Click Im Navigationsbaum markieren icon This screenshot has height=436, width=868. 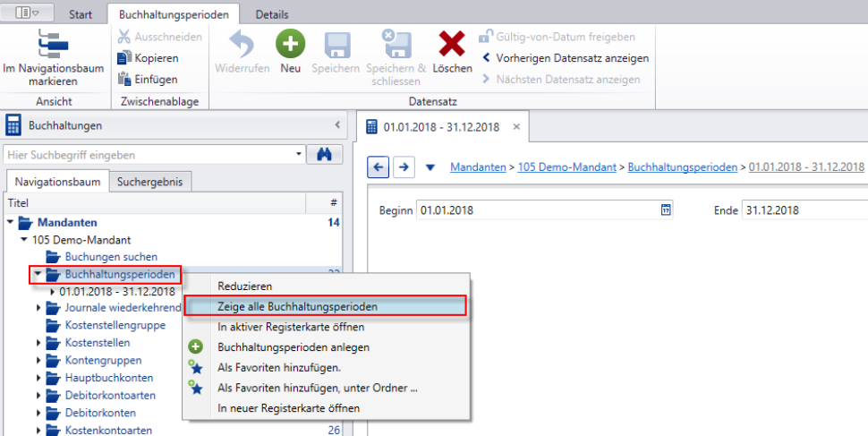pos(53,43)
